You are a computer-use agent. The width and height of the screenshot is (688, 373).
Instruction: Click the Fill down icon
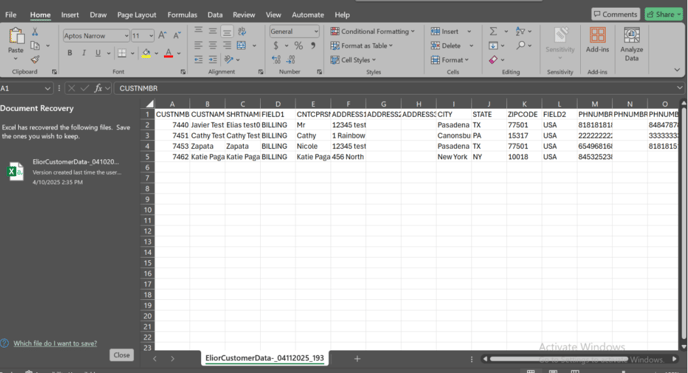493,46
